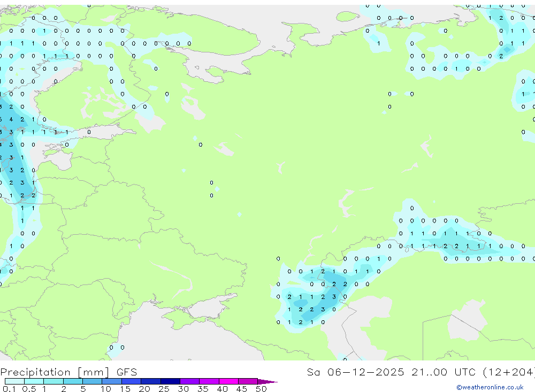Click the '50' legend label
535x392 pixels.
tap(261, 389)
